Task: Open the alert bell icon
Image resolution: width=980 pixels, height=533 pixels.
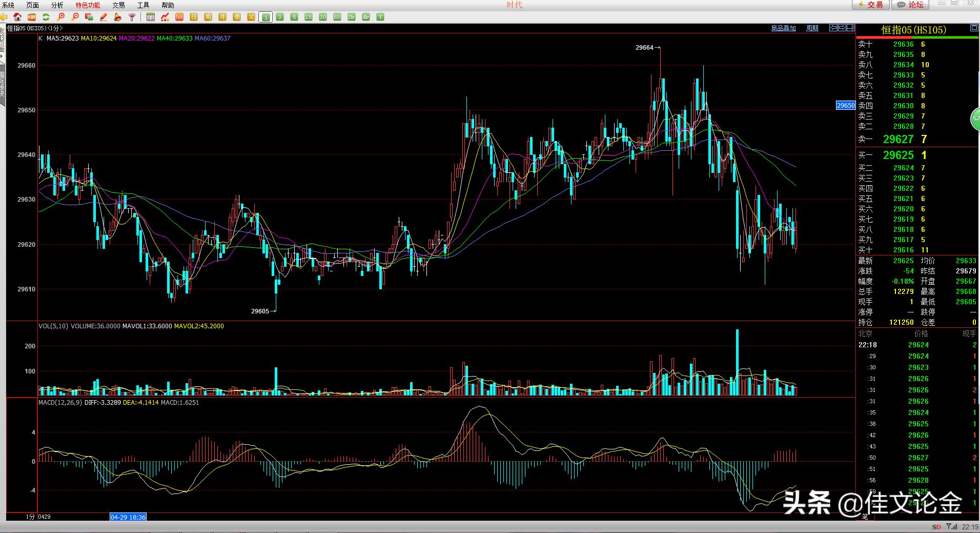Action: [118, 17]
